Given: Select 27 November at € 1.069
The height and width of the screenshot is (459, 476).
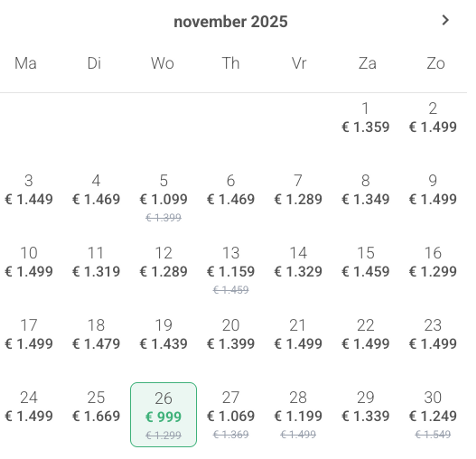Looking at the screenshot, I should 231,415.
